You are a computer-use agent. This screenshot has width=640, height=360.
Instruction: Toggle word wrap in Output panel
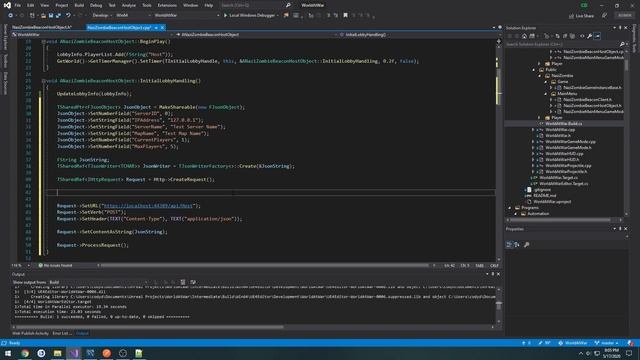[x=193, y=282]
